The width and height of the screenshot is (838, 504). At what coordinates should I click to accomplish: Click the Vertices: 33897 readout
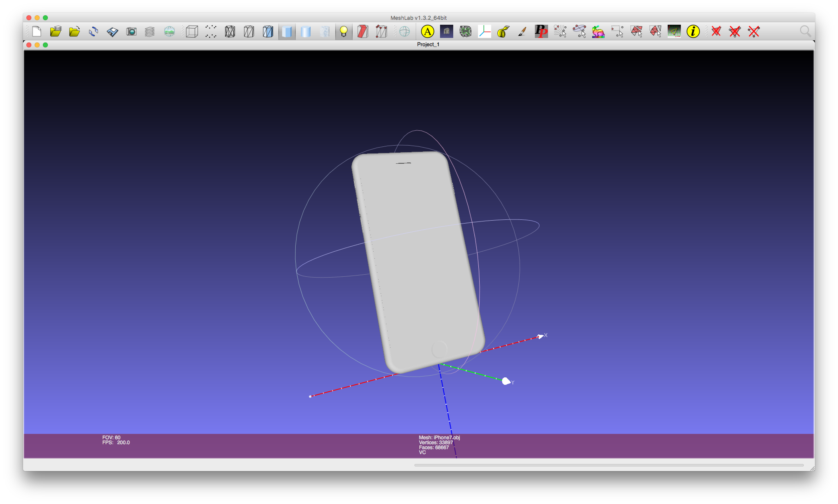point(436,443)
